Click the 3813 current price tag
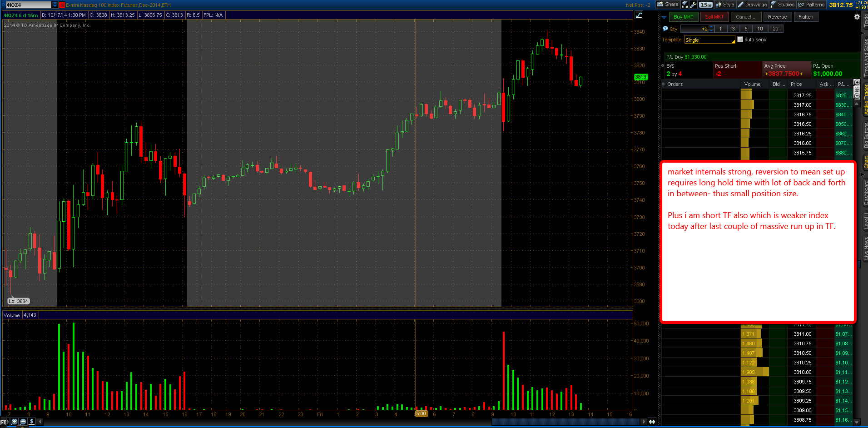Image resolution: width=868 pixels, height=428 pixels. pos(640,77)
